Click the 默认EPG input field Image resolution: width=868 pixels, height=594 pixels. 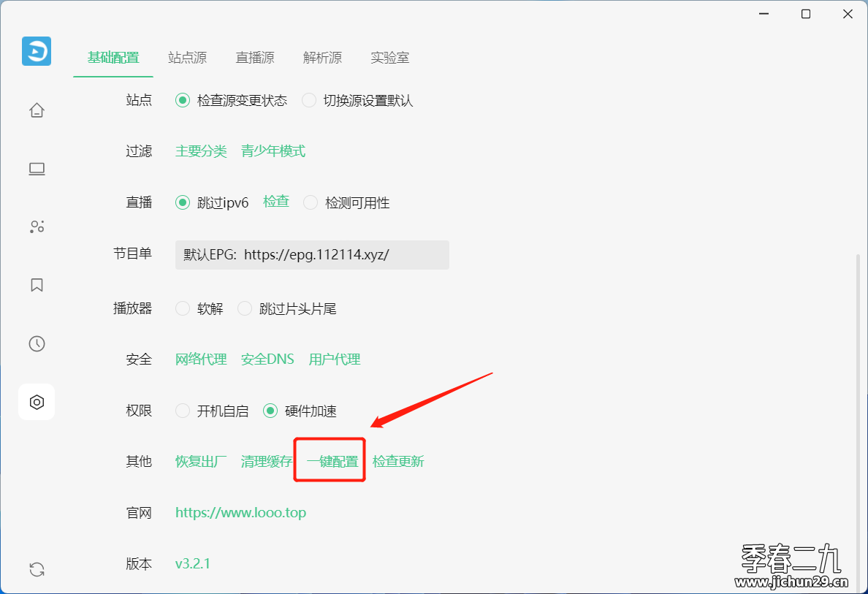click(312, 255)
